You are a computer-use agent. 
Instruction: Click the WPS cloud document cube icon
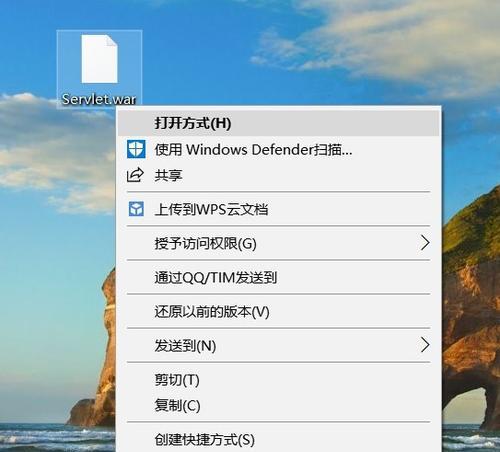(x=136, y=209)
